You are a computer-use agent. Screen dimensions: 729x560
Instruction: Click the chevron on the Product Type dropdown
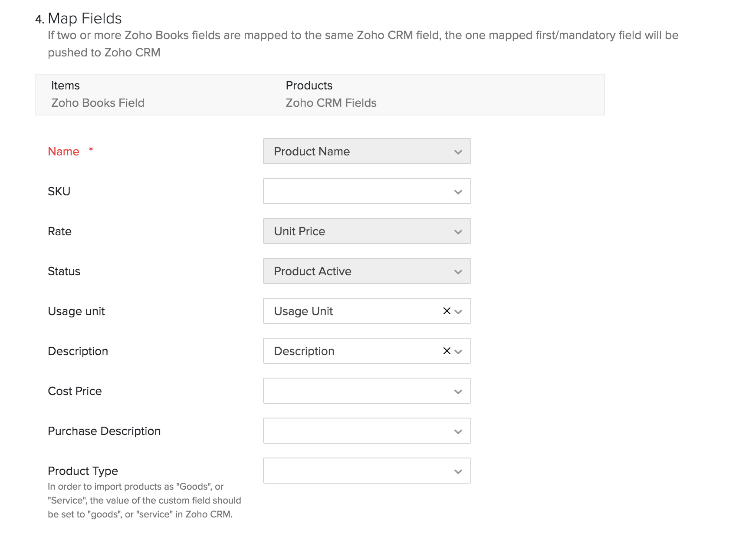click(x=458, y=471)
